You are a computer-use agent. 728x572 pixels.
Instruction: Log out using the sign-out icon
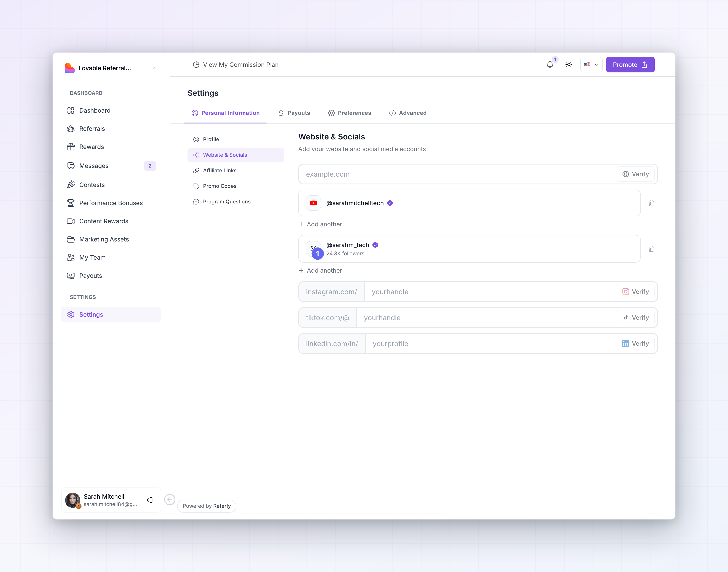click(149, 500)
